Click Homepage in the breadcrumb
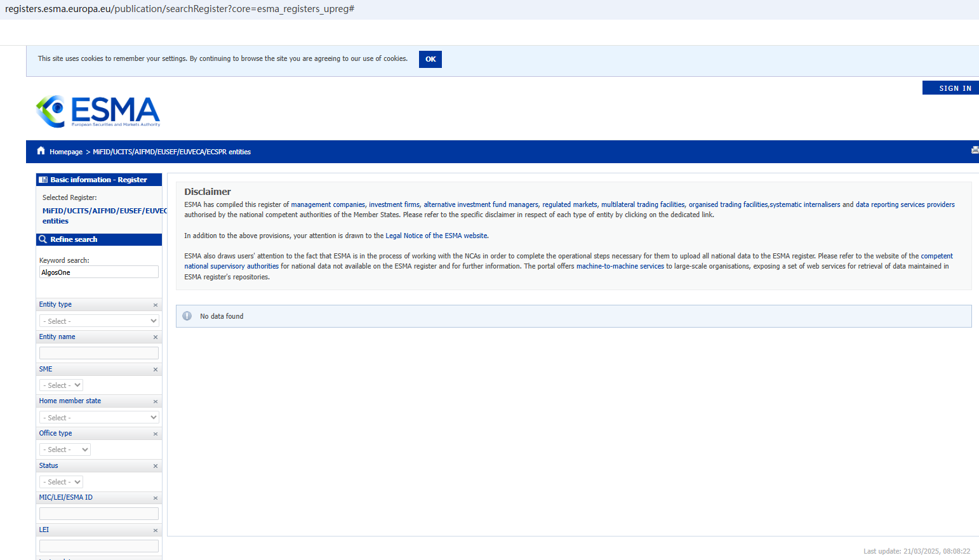The image size is (979, 560). tap(66, 152)
